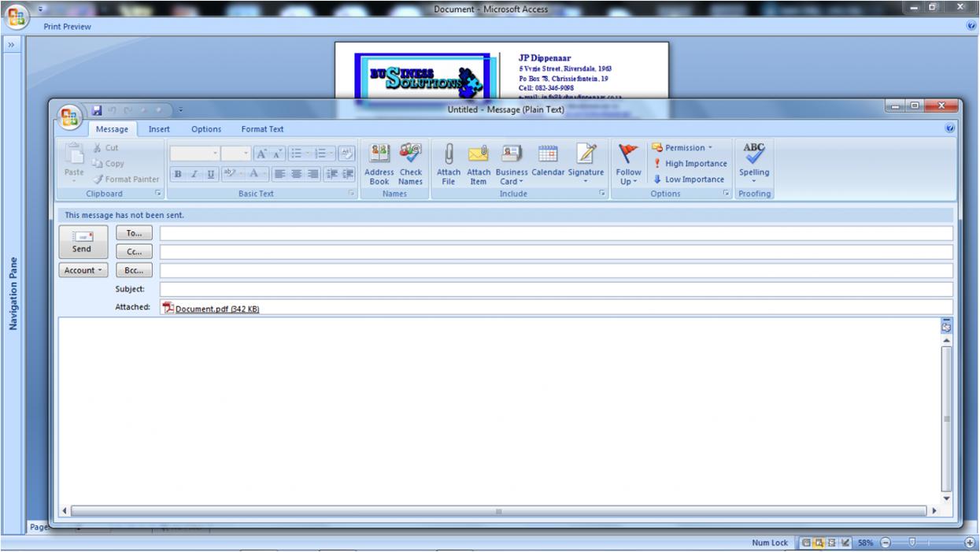
Task: Attach an Outlook item
Action: (x=479, y=165)
